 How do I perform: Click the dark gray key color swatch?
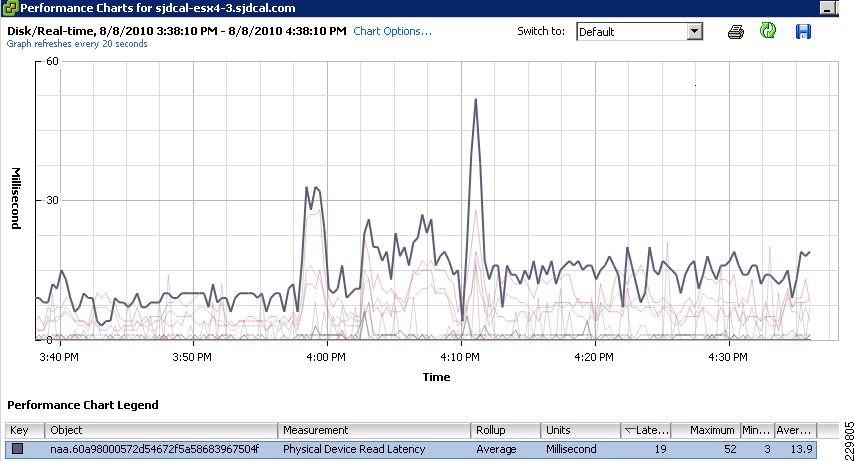pos(17,449)
